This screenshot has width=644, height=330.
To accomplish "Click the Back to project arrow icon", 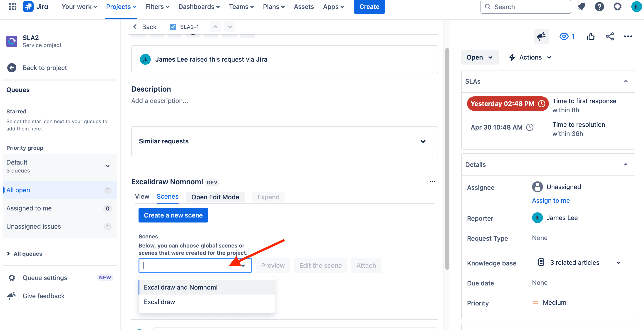I will pos(12,68).
